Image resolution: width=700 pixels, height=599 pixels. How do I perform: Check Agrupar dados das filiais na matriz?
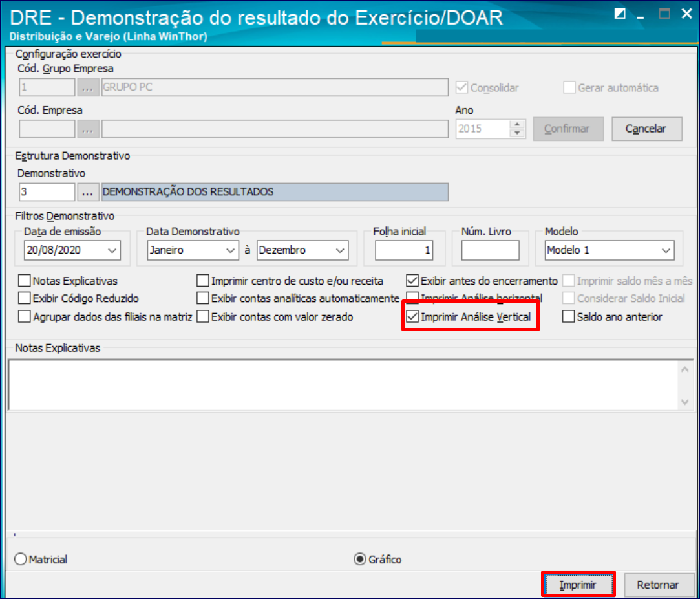[25, 317]
